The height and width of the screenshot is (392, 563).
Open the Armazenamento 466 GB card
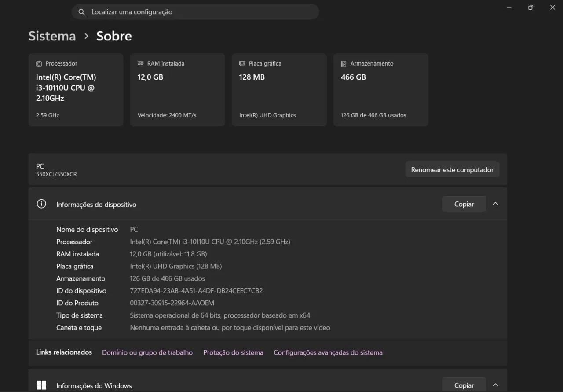click(x=381, y=90)
